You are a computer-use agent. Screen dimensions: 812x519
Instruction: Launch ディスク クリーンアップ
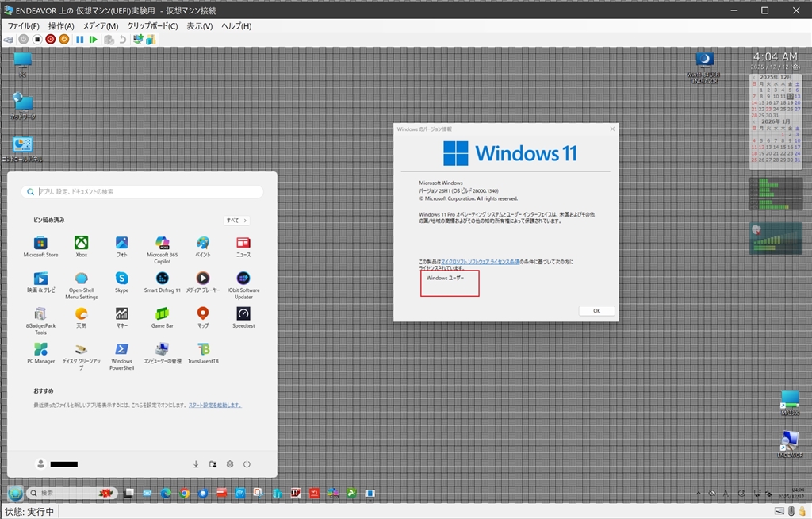(x=82, y=357)
